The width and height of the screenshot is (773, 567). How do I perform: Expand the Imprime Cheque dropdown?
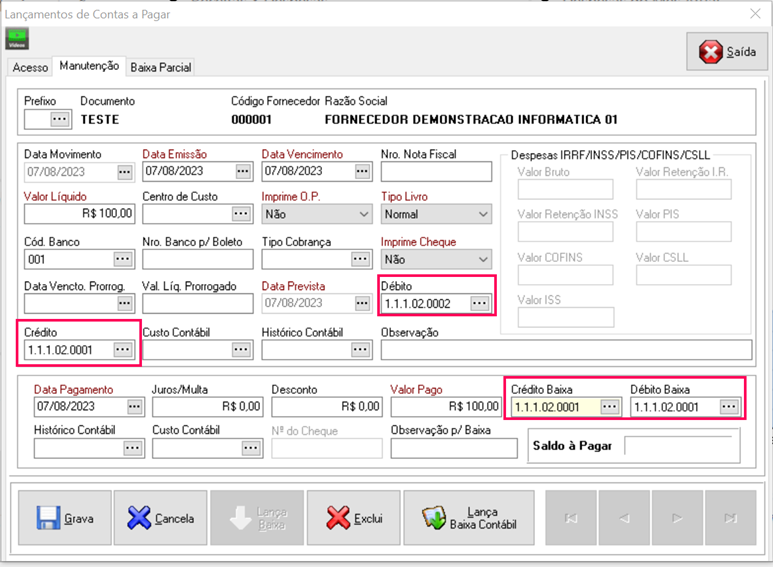483,258
